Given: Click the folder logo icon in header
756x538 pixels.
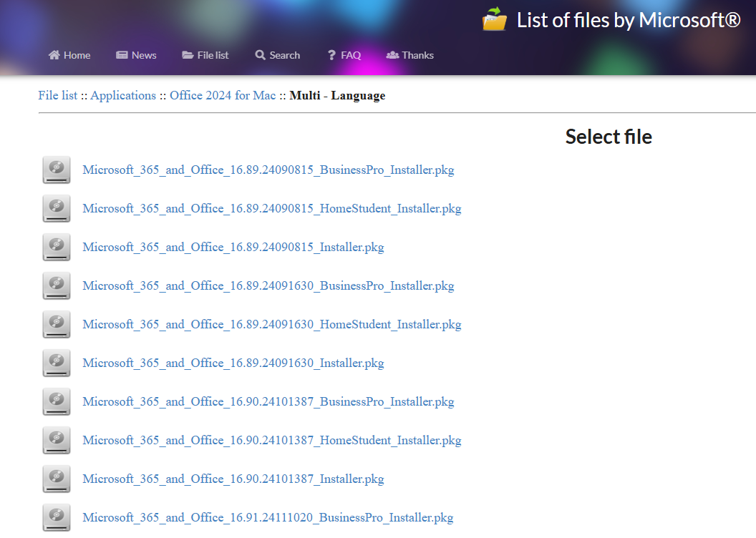Looking at the screenshot, I should [494, 20].
